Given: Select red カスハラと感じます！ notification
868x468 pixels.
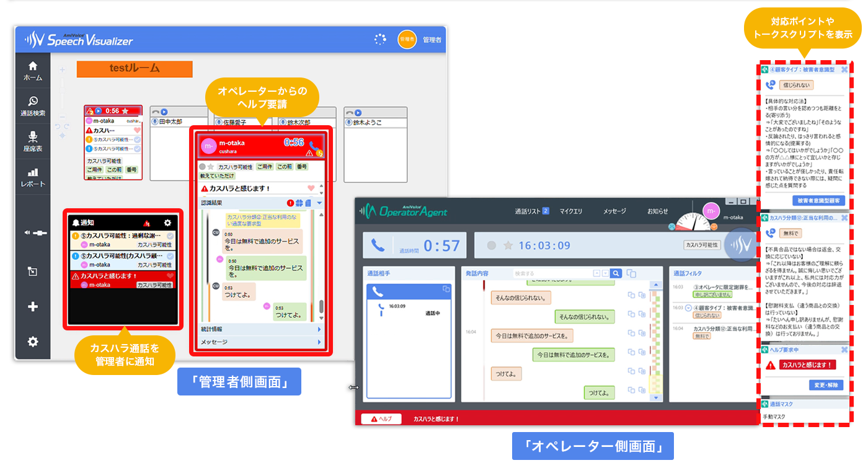Looking at the screenshot, I should pyautogui.click(x=122, y=280).
